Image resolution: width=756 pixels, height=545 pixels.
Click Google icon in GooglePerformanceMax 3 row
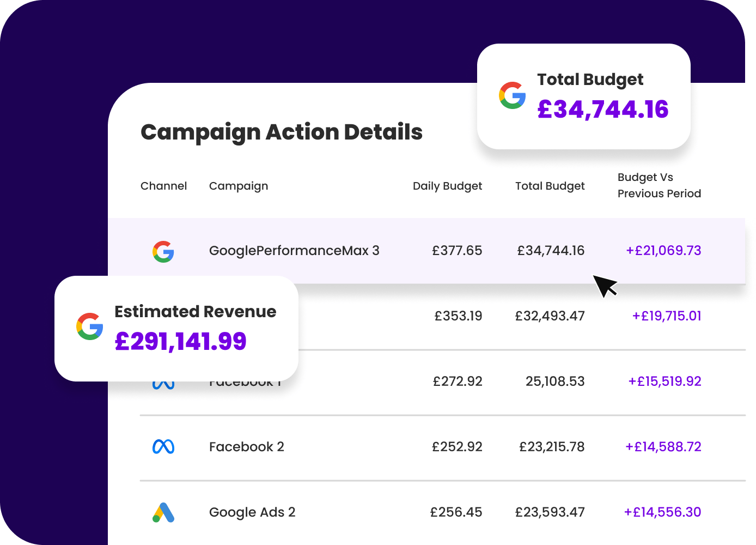(163, 251)
